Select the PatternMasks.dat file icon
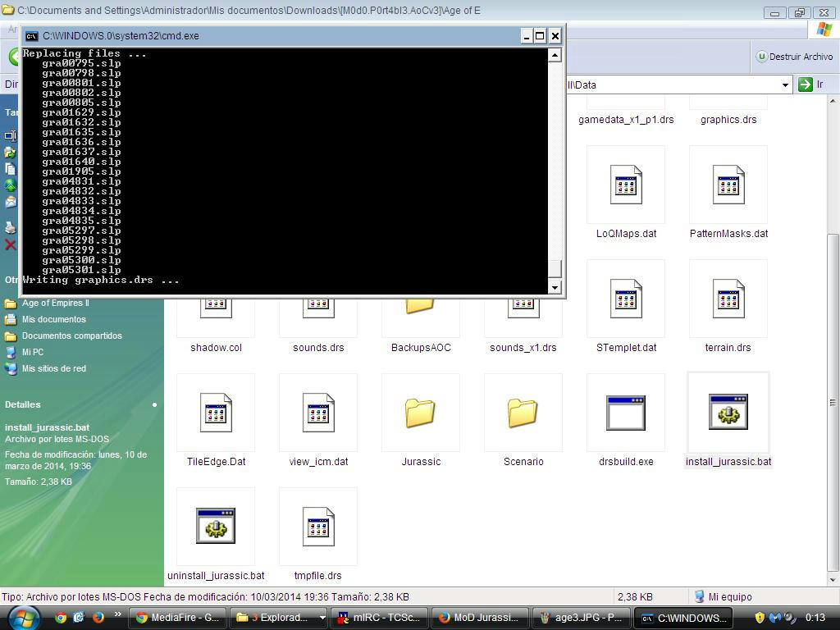This screenshot has height=630, width=840. click(x=728, y=185)
